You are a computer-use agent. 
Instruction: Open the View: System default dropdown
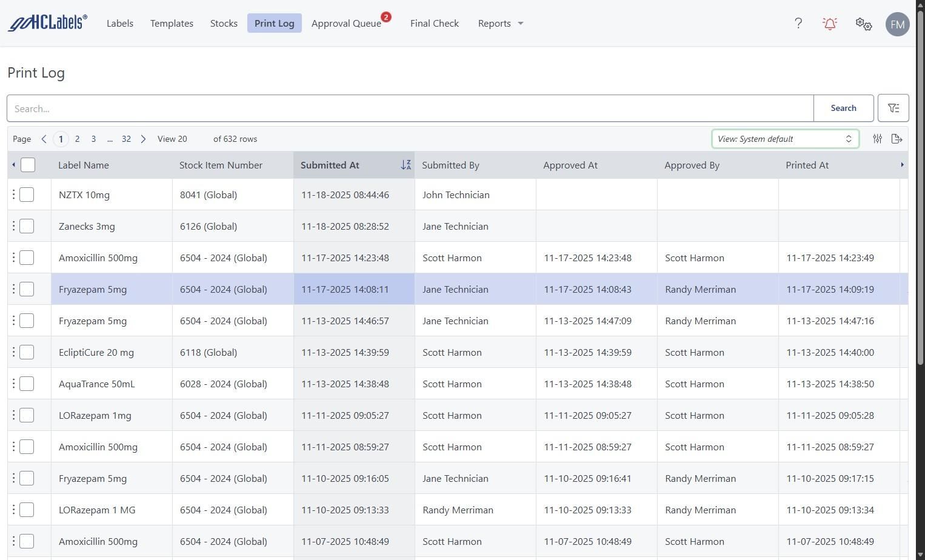click(784, 139)
